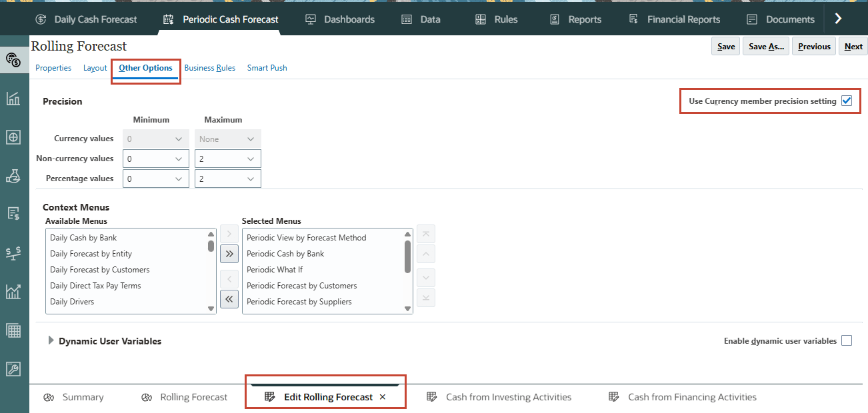Expand Dynamic User Variables section
This screenshot has width=868, height=413.
click(51, 340)
